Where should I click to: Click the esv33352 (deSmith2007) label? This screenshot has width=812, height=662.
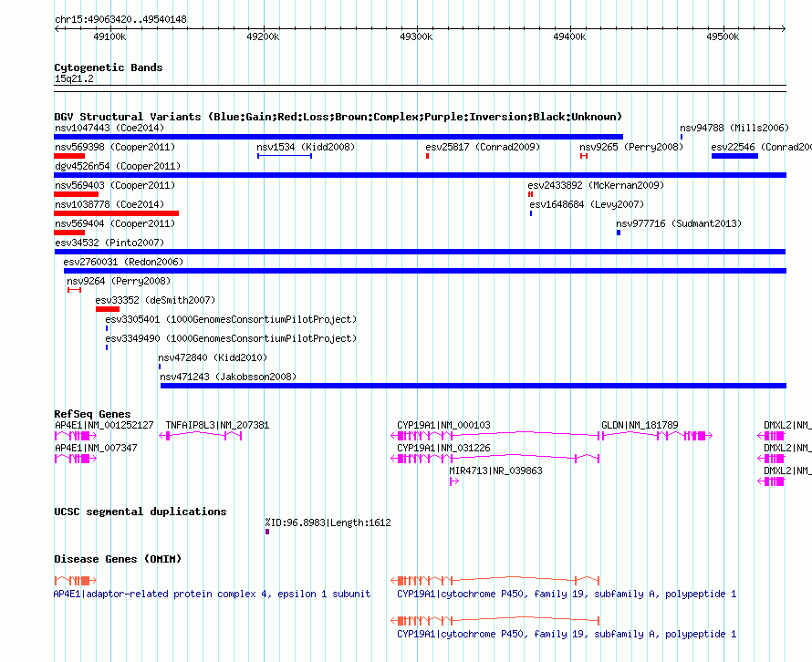[x=155, y=300]
